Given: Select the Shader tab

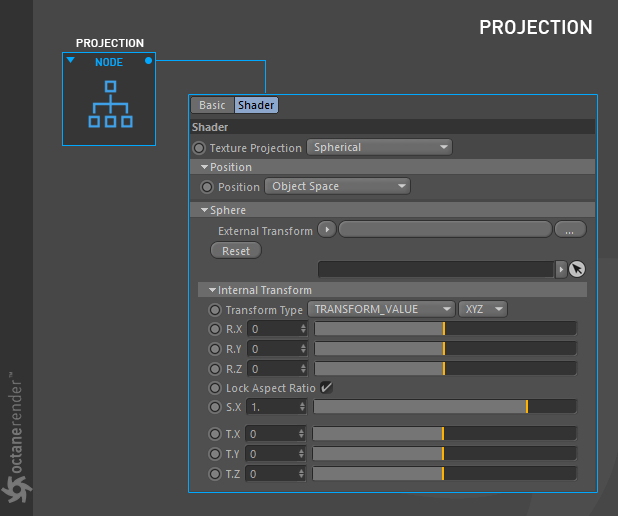Looking at the screenshot, I should pyautogui.click(x=256, y=105).
